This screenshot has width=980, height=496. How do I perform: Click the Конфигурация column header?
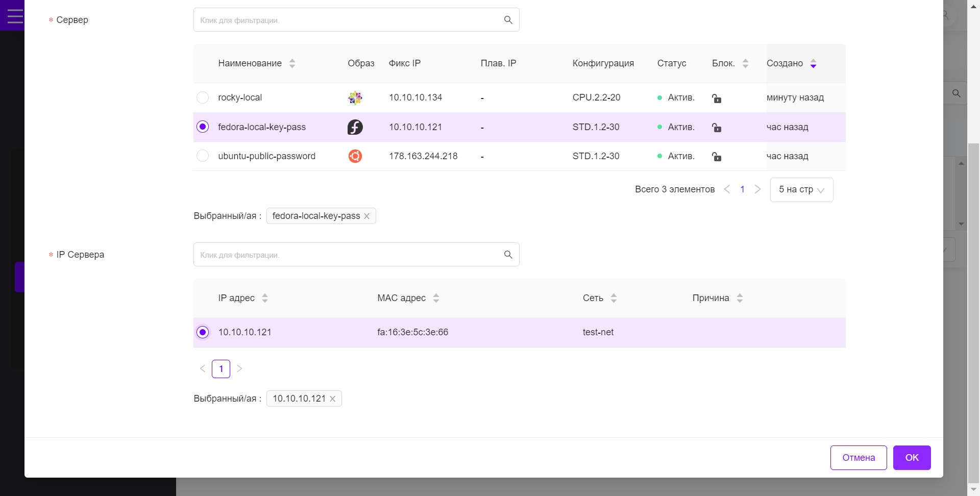[x=603, y=63]
